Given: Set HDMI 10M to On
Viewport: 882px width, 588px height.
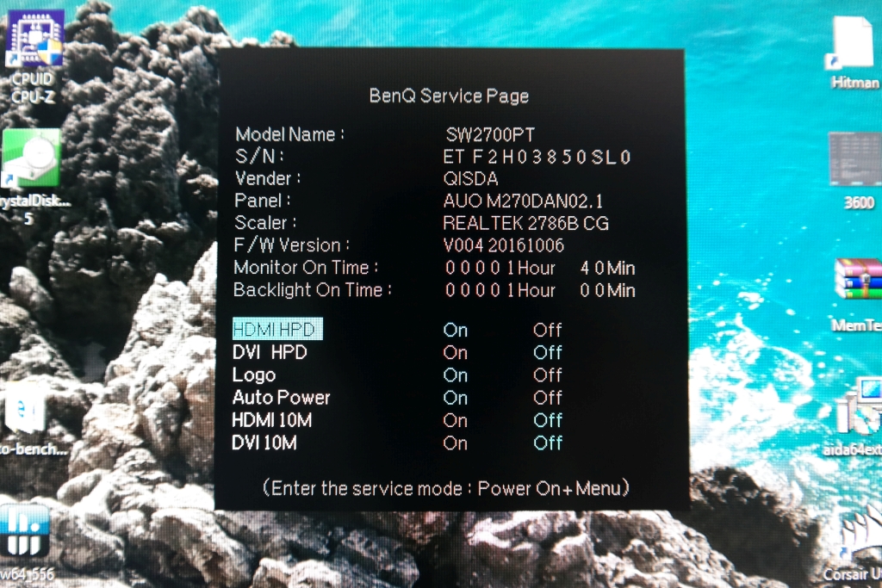Looking at the screenshot, I should 455,420.
